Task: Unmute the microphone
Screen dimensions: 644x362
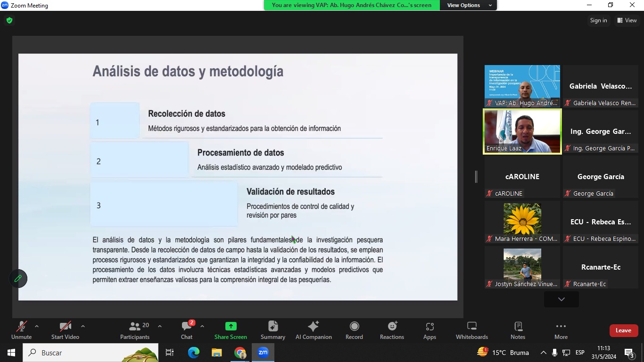Action: pyautogui.click(x=21, y=330)
